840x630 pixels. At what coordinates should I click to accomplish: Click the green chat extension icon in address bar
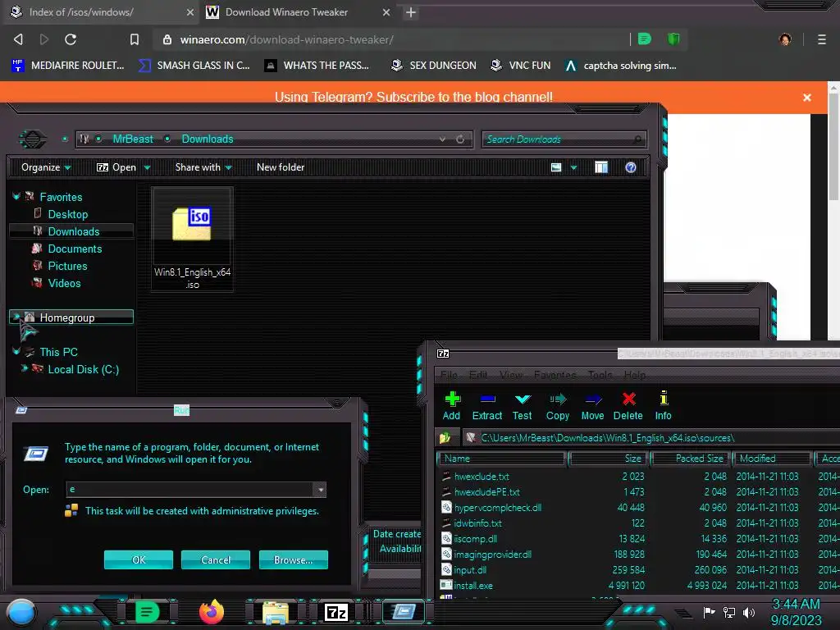pyautogui.click(x=645, y=39)
